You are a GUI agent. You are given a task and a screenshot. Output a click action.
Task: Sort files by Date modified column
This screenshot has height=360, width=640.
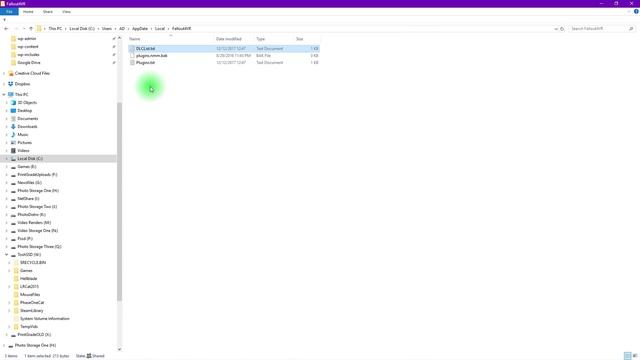click(229, 39)
